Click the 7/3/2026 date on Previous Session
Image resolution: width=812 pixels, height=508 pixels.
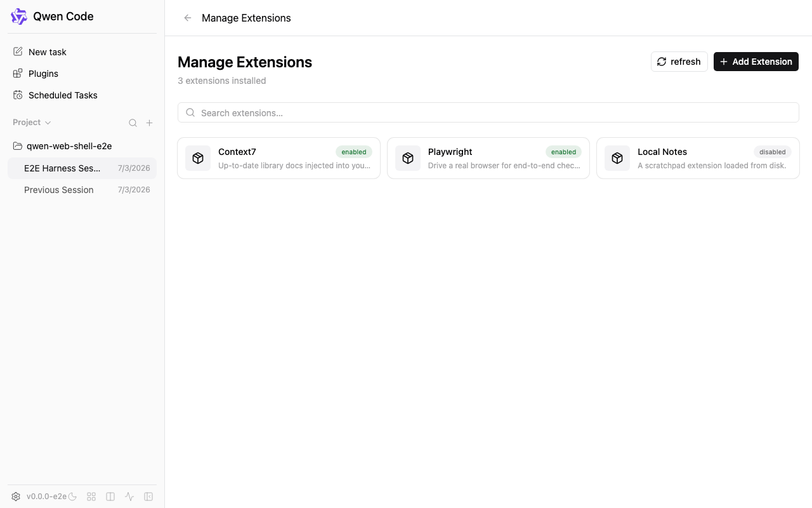click(134, 190)
